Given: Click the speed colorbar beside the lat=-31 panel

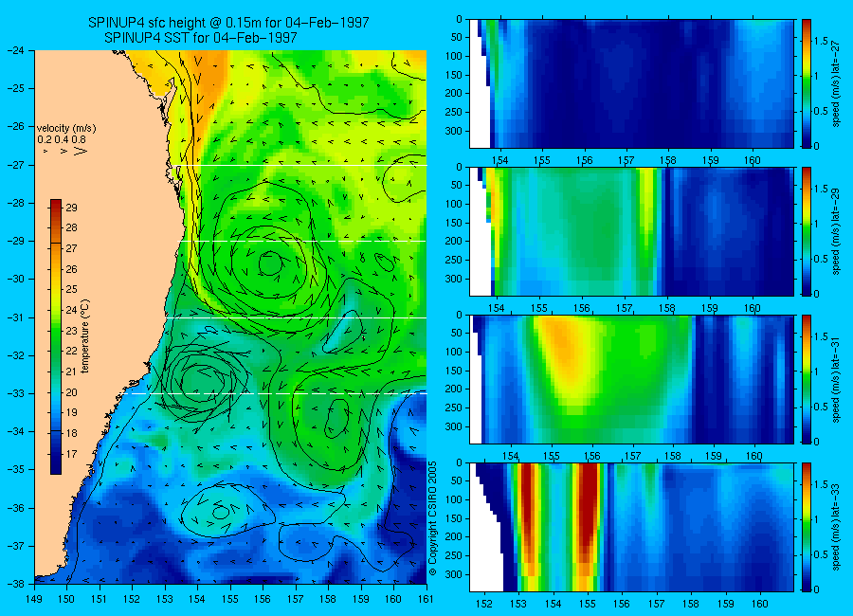Looking at the screenshot, I should (x=807, y=379).
